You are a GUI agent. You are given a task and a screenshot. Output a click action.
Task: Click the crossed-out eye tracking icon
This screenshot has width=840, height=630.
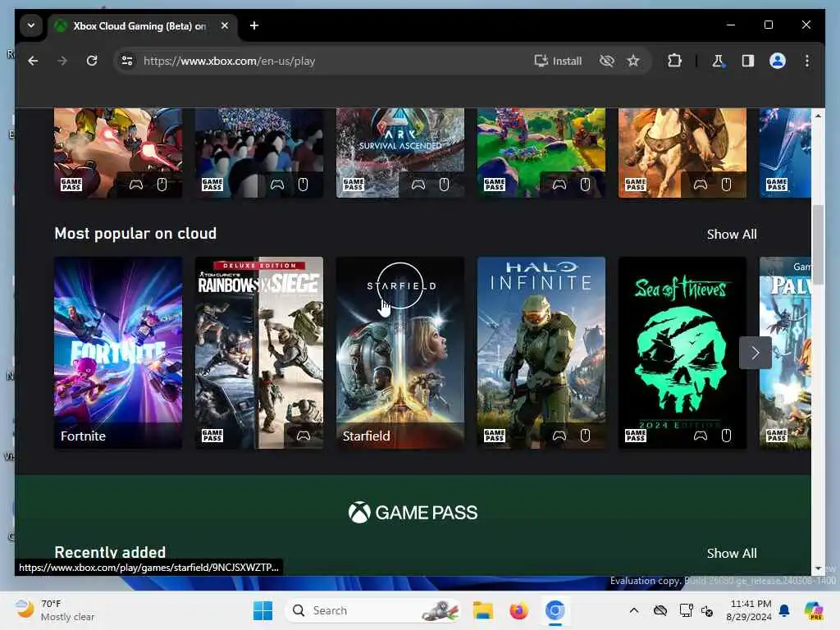(x=606, y=61)
